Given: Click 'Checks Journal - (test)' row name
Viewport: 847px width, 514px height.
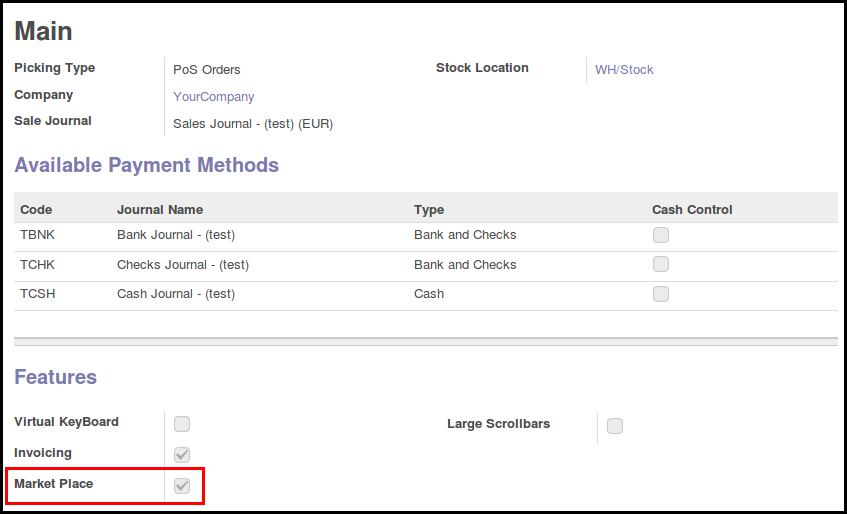Looking at the screenshot, I should pos(183,265).
